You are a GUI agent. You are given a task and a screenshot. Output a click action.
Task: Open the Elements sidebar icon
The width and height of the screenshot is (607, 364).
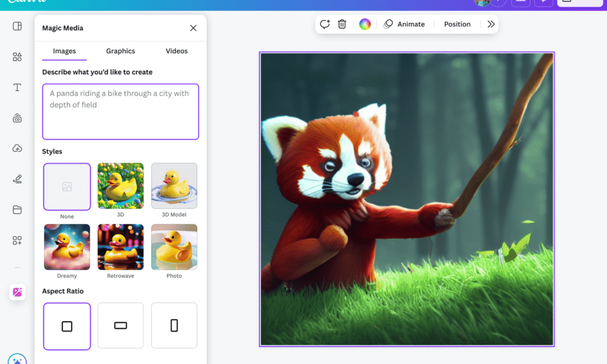click(17, 57)
